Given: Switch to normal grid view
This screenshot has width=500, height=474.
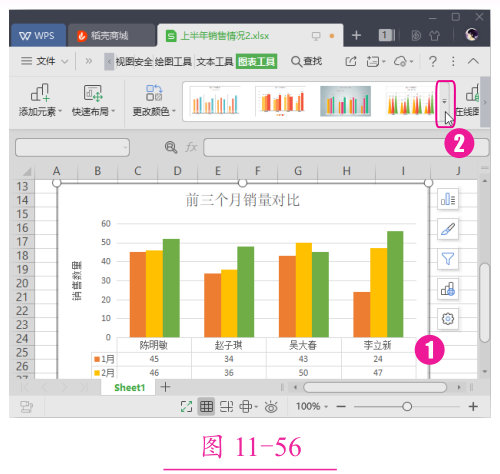Looking at the screenshot, I should coord(206,406).
